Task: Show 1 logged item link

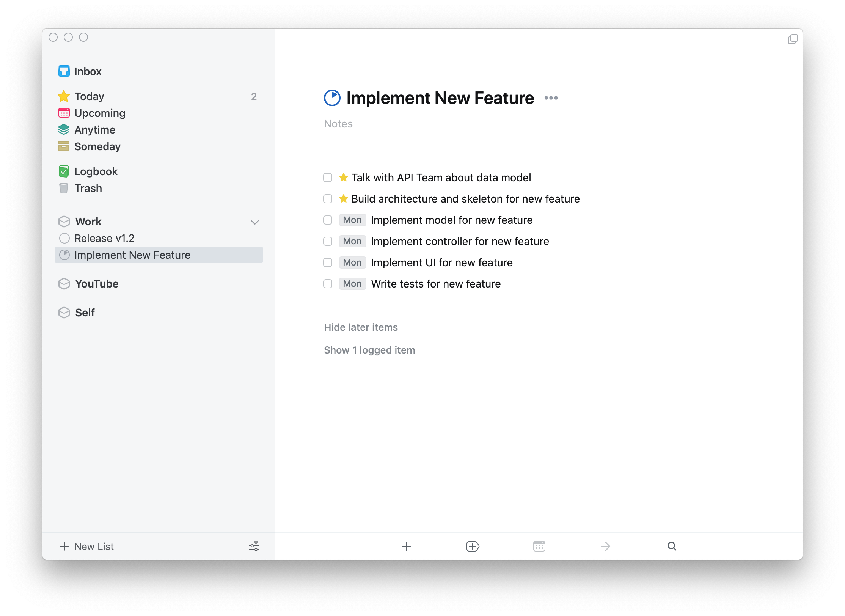Action: coord(369,350)
